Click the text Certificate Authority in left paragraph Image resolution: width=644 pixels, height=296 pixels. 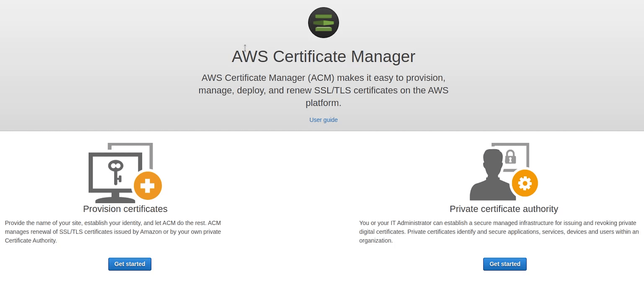(x=30, y=240)
